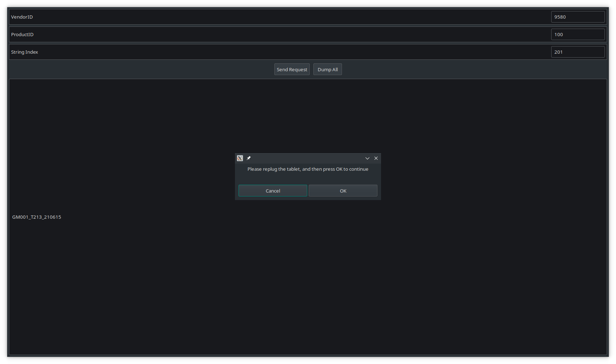The height and width of the screenshot is (364, 616).
Task: Click into the String Index field showing 201
Action: [x=578, y=52]
